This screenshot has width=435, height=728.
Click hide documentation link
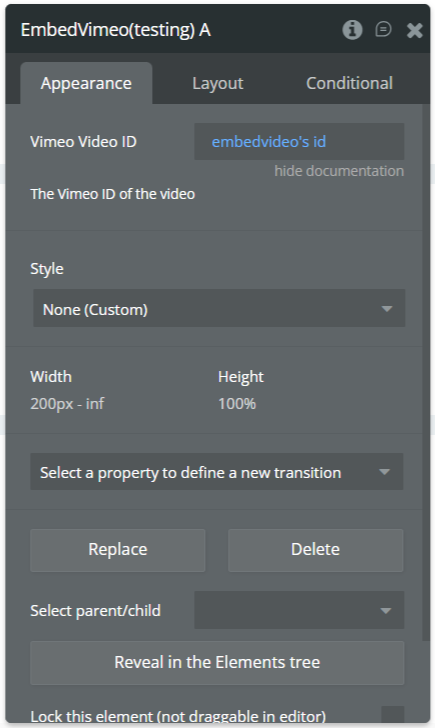pyautogui.click(x=339, y=171)
